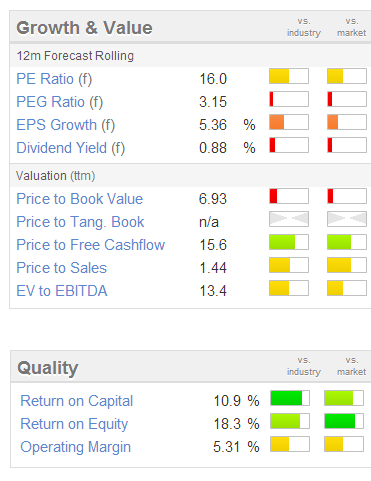Click Price to Free Cashflow industry green bar
Viewport: 371px width, 481px height.
coord(289,242)
